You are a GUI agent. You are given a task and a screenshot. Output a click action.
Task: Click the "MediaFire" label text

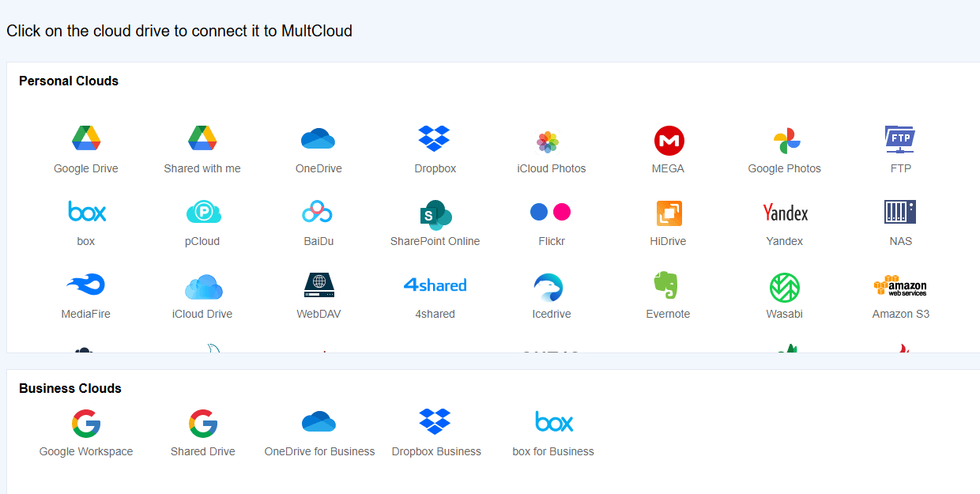[x=86, y=314]
